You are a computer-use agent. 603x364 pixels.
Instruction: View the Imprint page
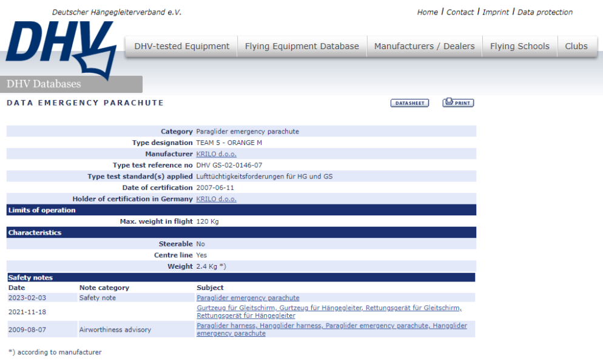495,12
